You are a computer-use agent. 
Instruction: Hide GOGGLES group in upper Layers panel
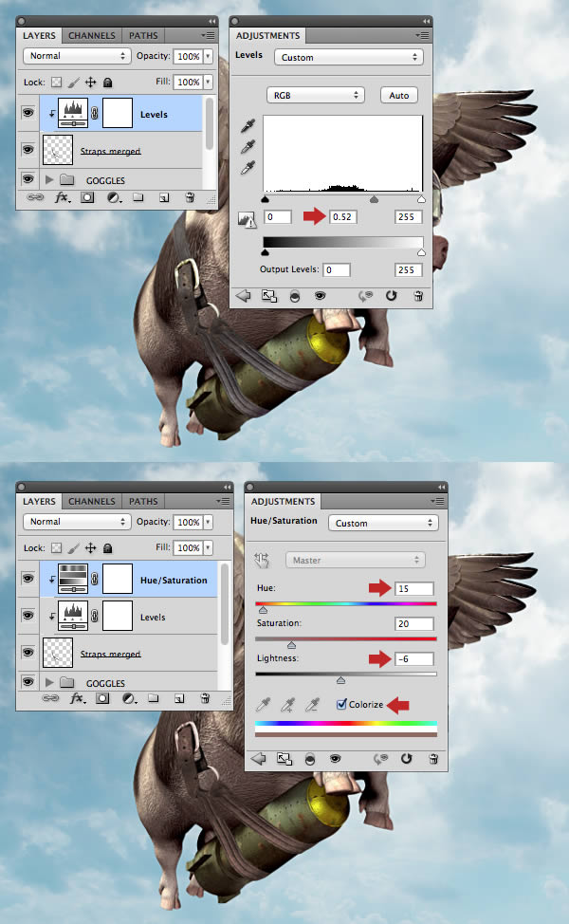[x=28, y=178]
